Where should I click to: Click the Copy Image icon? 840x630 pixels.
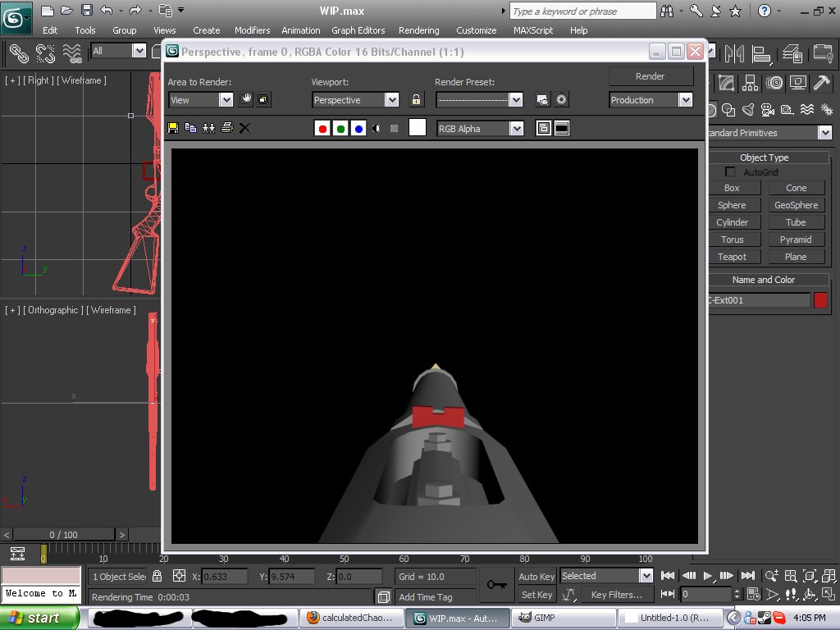[x=190, y=128]
